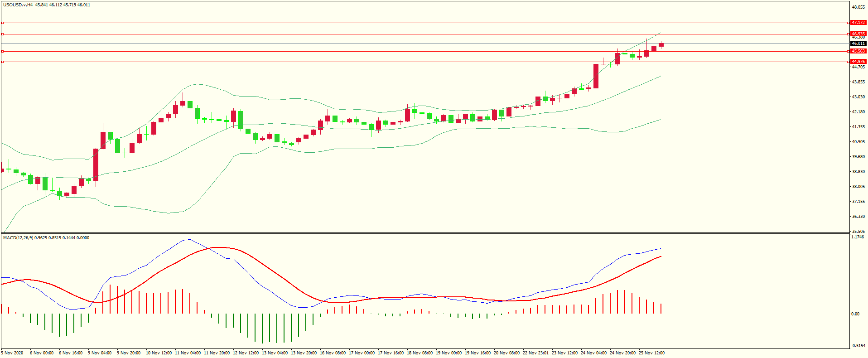Select the red 46.535 price level tag

point(858,34)
